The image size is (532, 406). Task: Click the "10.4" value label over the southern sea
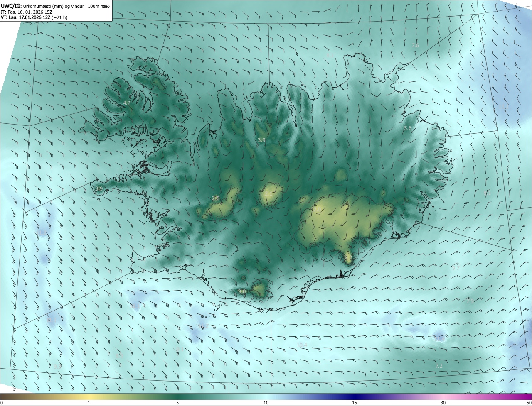coord(302,345)
